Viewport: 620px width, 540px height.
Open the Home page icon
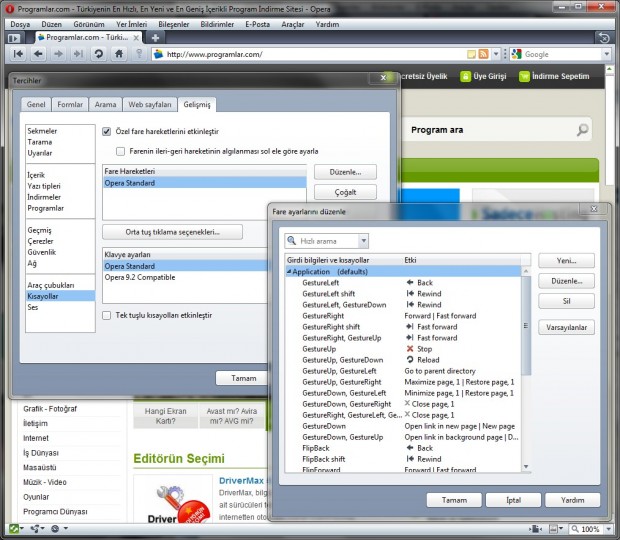(x=119, y=54)
